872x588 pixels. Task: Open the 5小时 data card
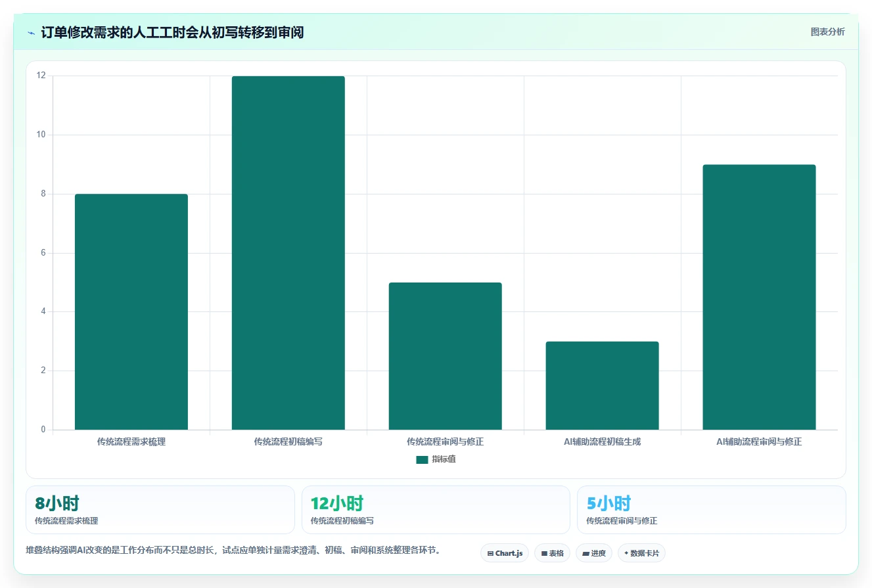point(711,510)
